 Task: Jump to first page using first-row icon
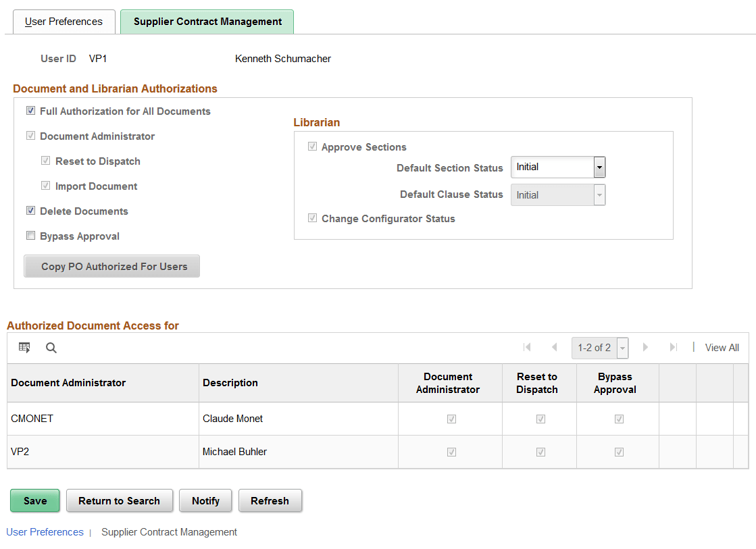click(x=527, y=347)
